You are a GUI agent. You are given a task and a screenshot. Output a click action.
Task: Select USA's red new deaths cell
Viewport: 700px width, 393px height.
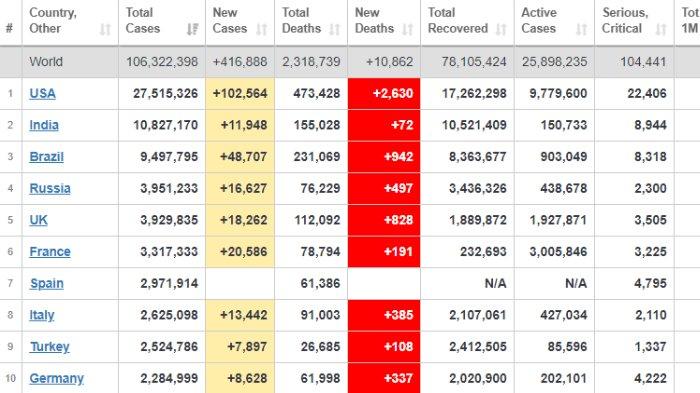tap(384, 93)
